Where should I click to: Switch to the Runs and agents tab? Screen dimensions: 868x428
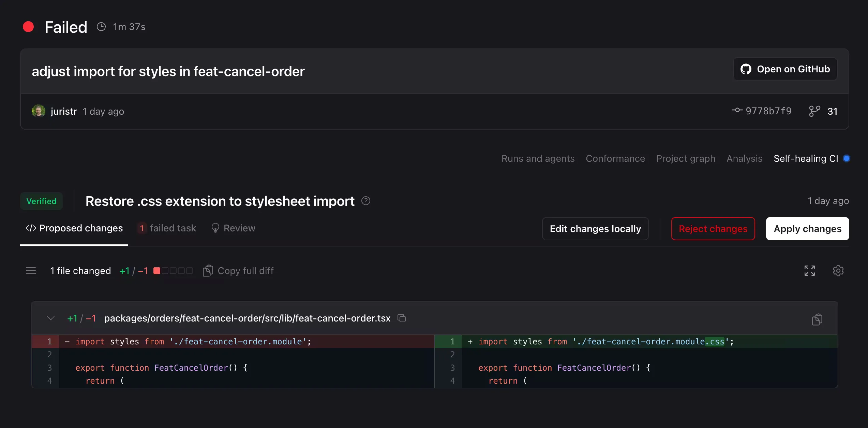coord(538,158)
